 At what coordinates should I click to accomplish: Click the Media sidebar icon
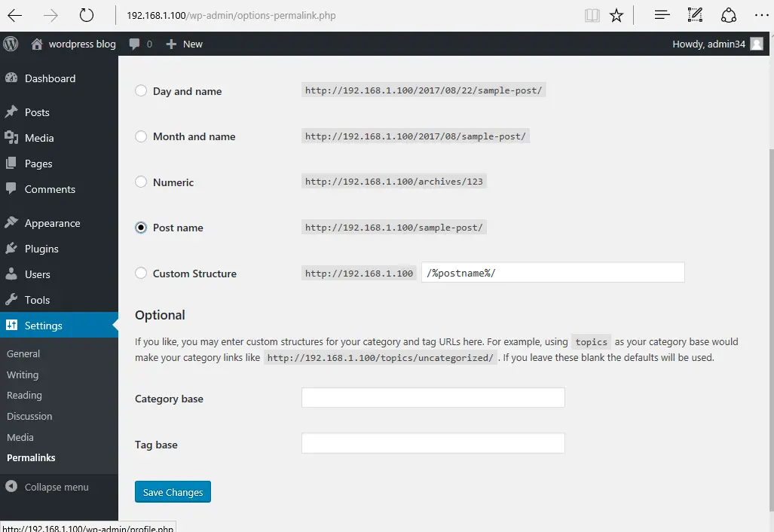(x=11, y=138)
